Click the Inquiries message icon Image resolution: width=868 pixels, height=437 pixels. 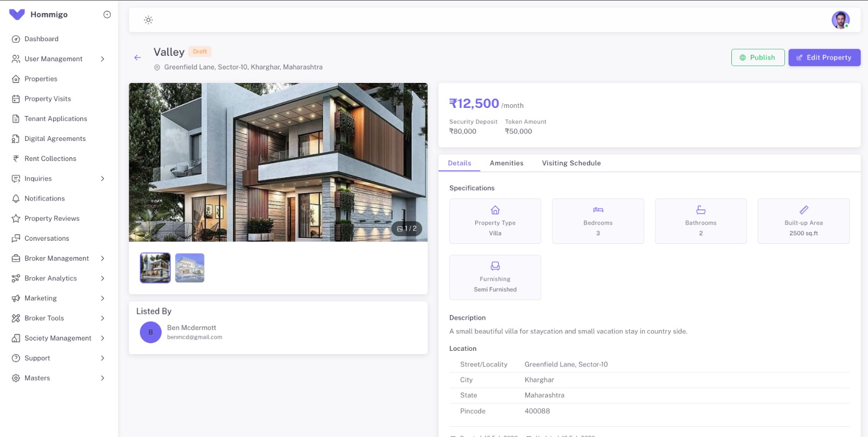[x=16, y=179]
